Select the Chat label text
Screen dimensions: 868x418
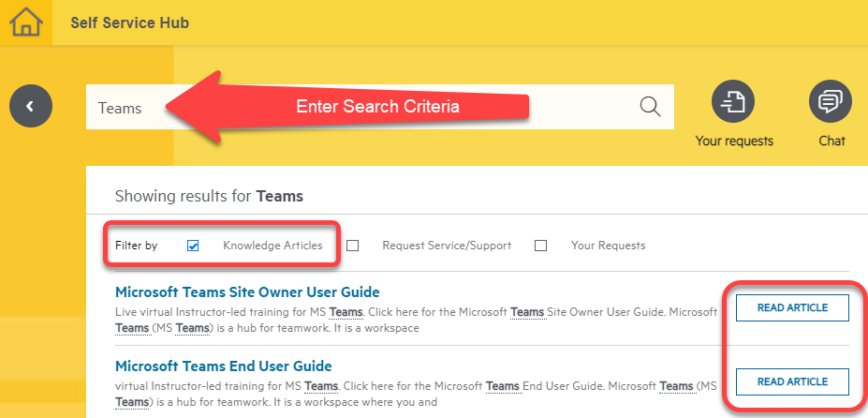pyautogui.click(x=832, y=141)
